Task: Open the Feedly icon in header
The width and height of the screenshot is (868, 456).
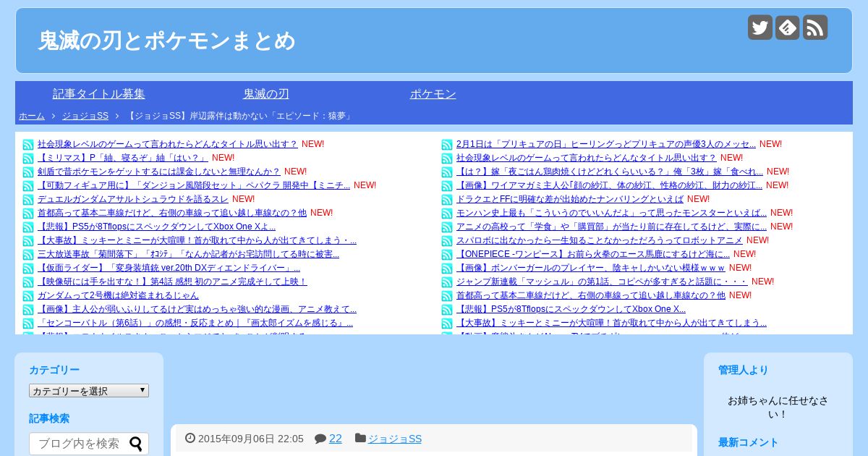Action: click(788, 28)
